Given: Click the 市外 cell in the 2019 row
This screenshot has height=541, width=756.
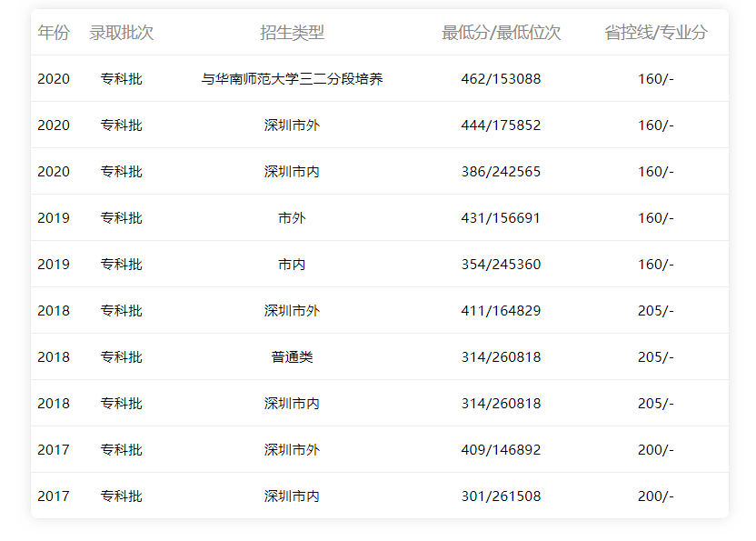Looking at the screenshot, I should click(292, 218).
